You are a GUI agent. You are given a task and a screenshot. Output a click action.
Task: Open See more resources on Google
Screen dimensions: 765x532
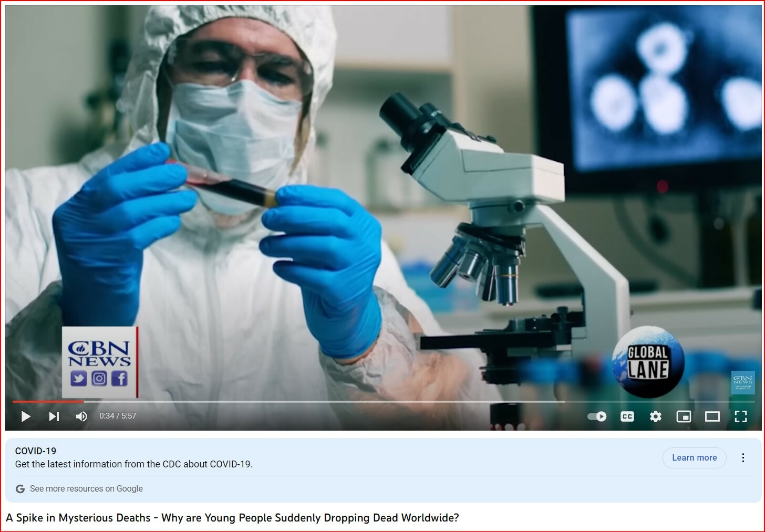pyautogui.click(x=86, y=489)
